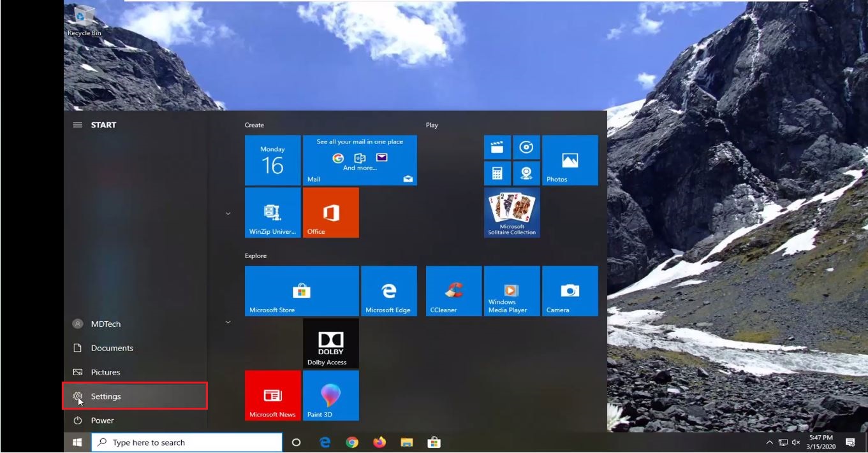Show hidden tray icons chevron
Screen dimensions: 868x453
click(770, 442)
